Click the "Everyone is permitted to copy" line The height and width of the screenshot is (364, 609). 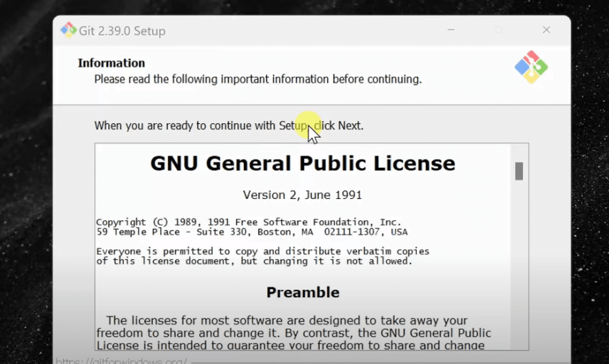pos(262,251)
